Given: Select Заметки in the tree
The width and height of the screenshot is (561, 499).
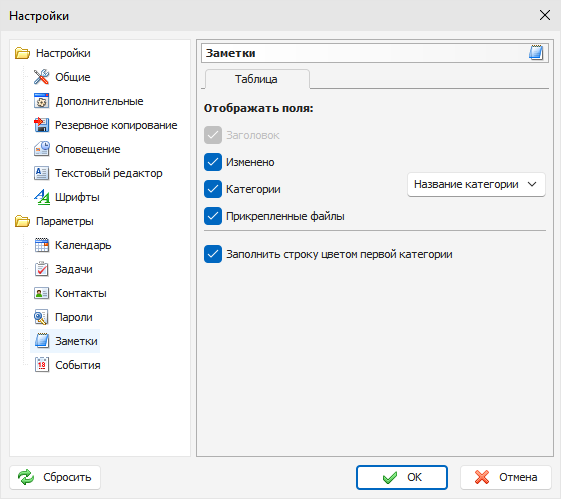Looking at the screenshot, I should [x=76, y=341].
